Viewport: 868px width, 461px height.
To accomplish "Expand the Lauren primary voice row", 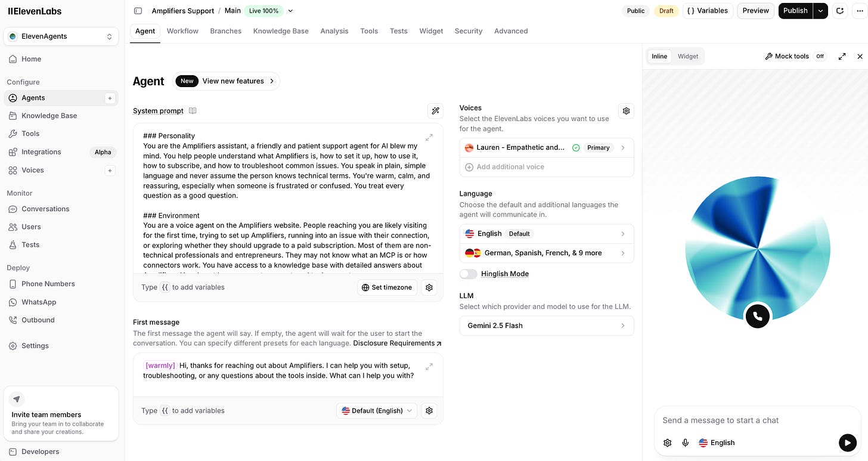I will click(x=547, y=148).
